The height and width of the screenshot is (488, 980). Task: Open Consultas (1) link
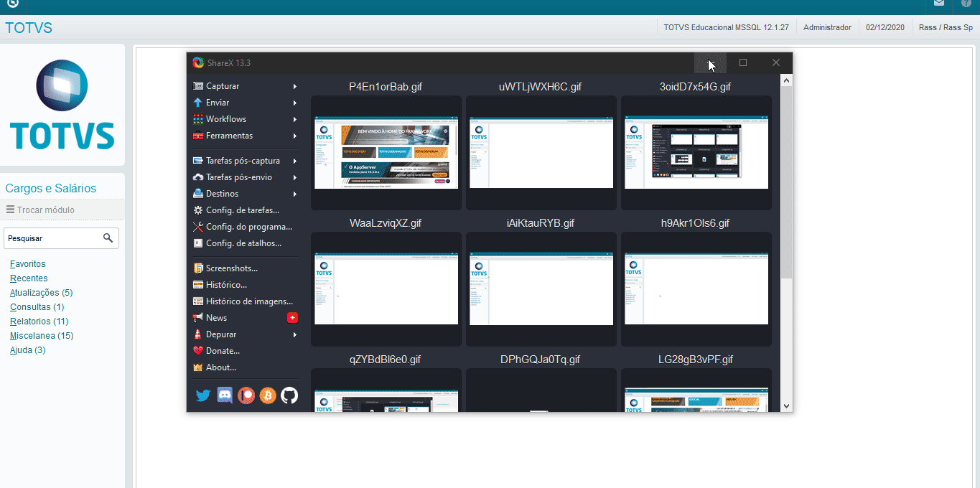[x=37, y=307]
